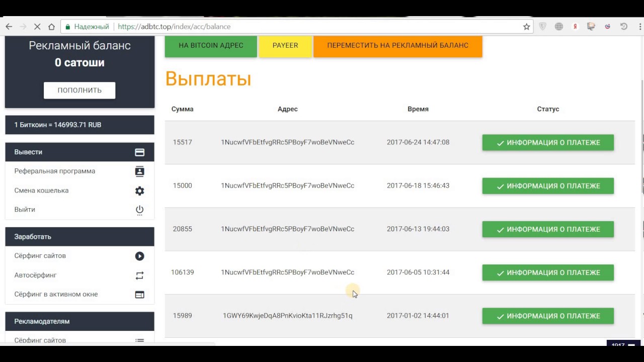Click the amount 106139 in the table
Image resolution: width=644 pixels, height=362 pixels.
coord(183,272)
